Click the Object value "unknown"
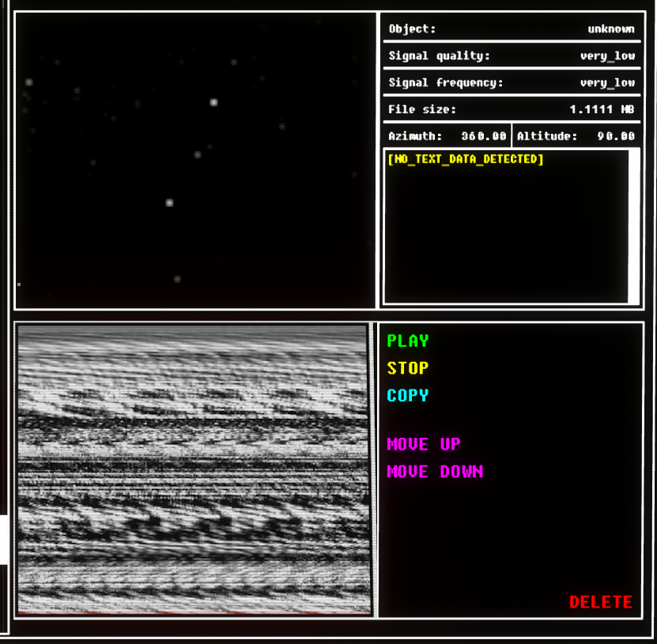This screenshot has height=644, width=657. [610, 29]
